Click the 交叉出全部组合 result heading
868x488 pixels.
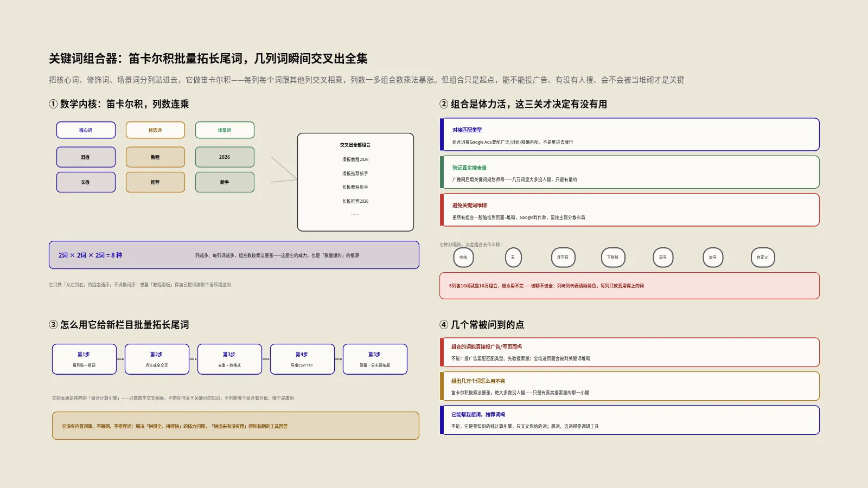click(x=355, y=145)
